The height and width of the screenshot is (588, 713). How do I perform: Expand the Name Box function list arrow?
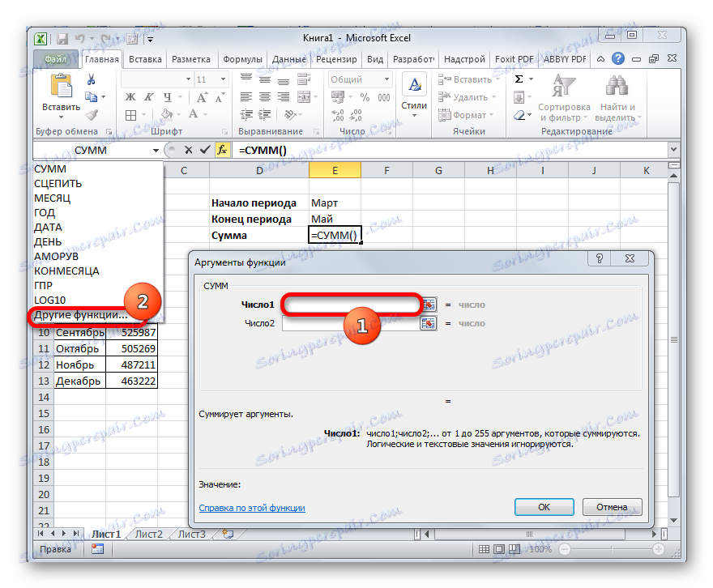click(156, 151)
